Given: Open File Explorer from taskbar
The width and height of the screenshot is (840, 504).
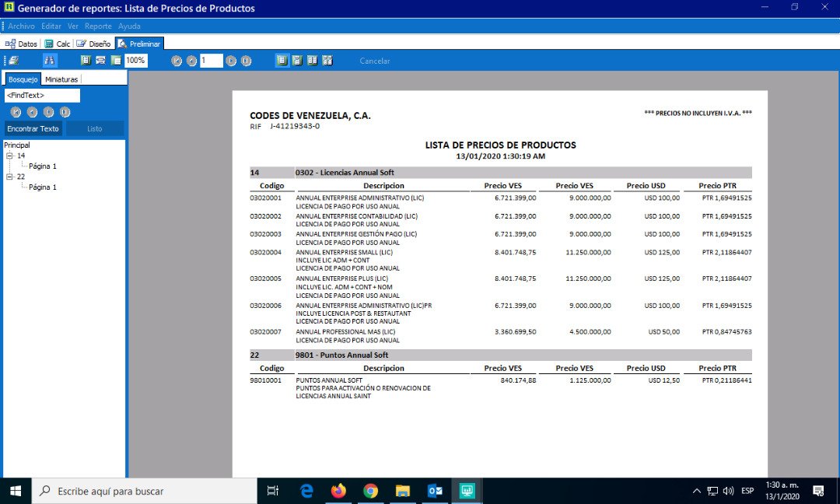Looking at the screenshot, I should (402, 491).
